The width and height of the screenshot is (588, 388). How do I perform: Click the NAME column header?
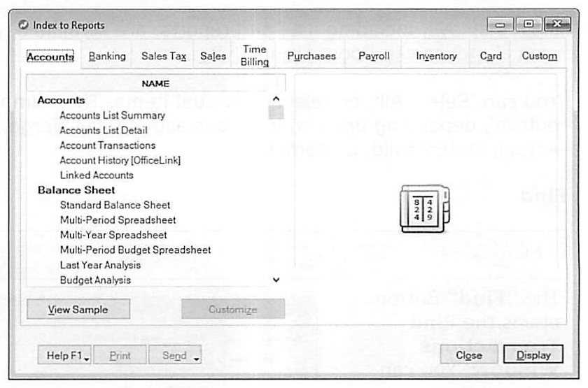[x=155, y=83]
